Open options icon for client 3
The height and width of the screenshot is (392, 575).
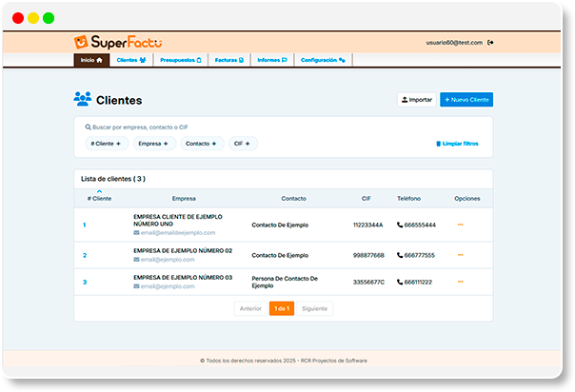(461, 282)
